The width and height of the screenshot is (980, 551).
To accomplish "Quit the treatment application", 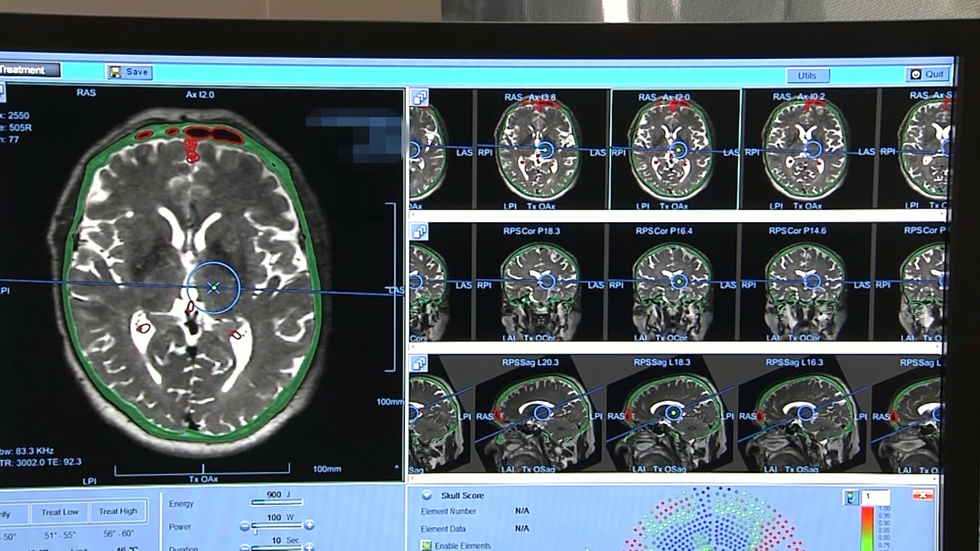I will pyautogui.click(x=929, y=74).
